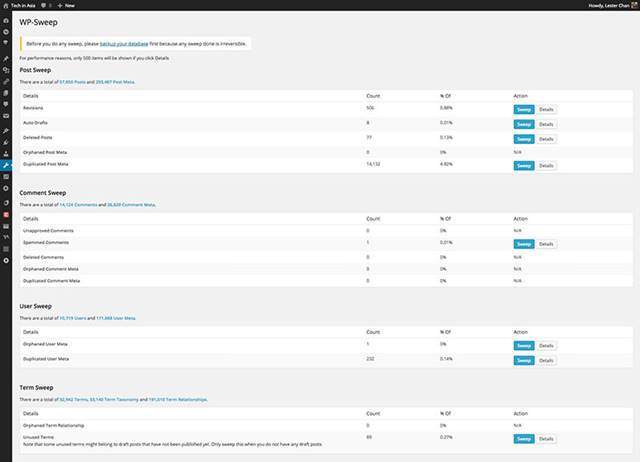Screen dimensions: 640x462
Task: Open Details for Unused Terms
Action: click(x=546, y=438)
